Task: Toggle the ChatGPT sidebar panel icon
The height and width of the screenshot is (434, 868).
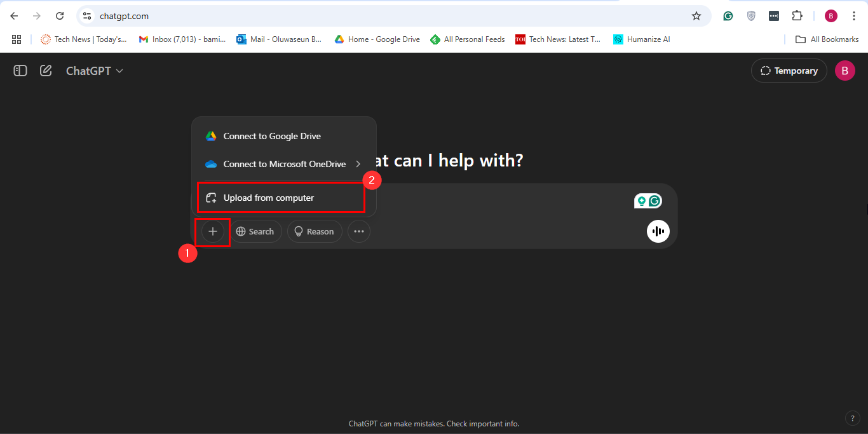Action: [x=20, y=71]
